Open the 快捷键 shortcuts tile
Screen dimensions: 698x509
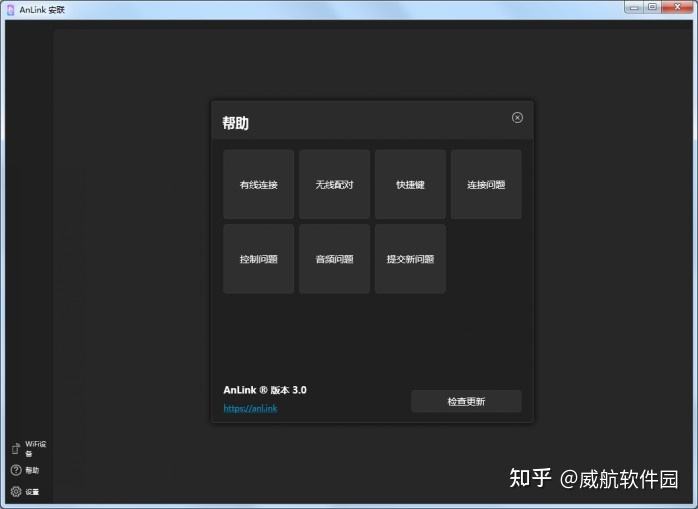click(410, 184)
